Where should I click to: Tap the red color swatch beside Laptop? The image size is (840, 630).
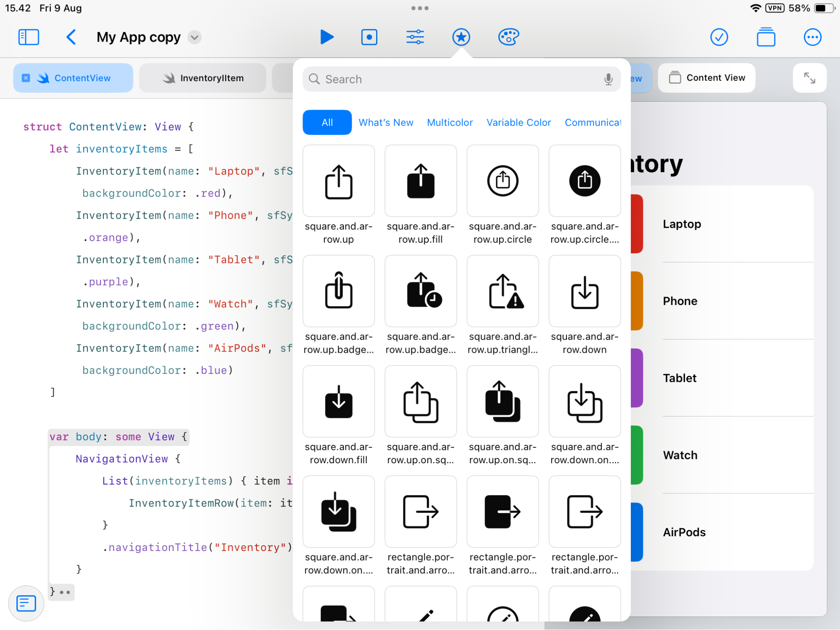coord(636,223)
